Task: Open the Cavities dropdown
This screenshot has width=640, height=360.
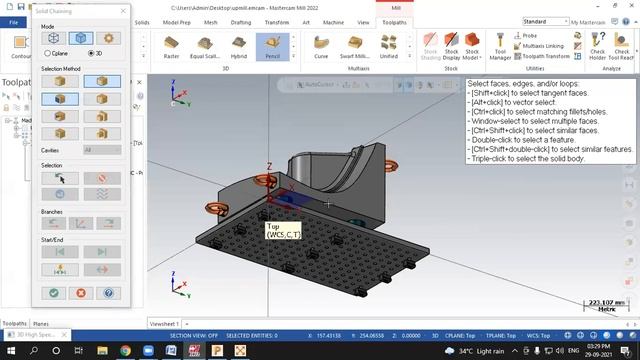Action: 102,150
